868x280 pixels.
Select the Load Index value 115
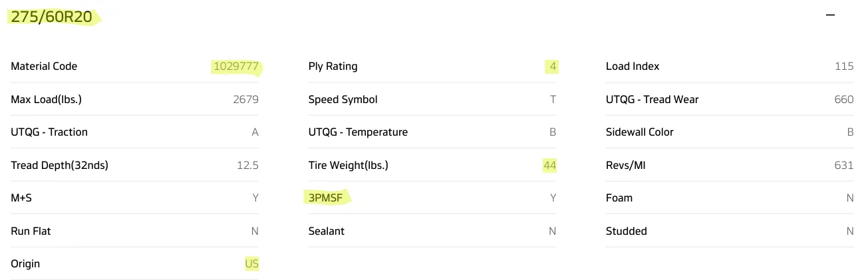pos(843,66)
